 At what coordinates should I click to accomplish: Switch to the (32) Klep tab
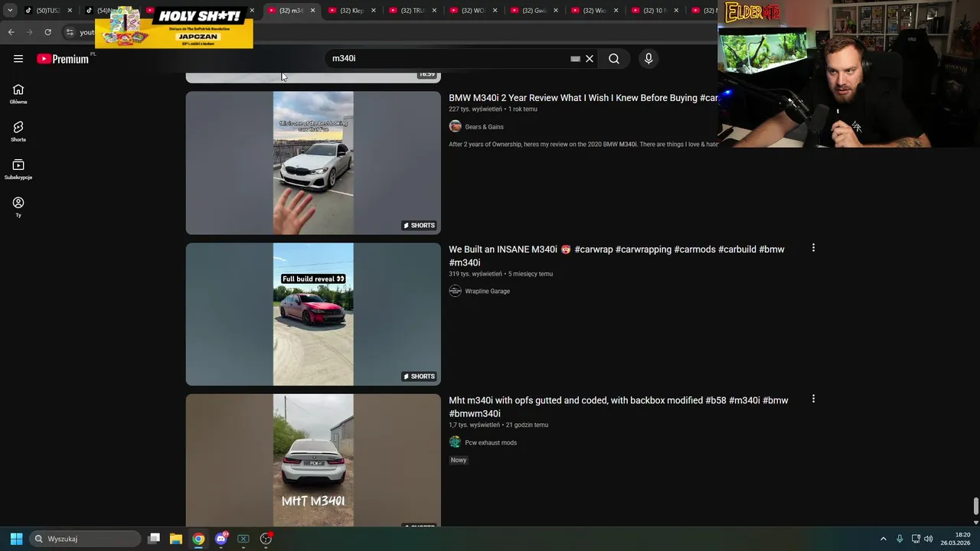coord(351,11)
